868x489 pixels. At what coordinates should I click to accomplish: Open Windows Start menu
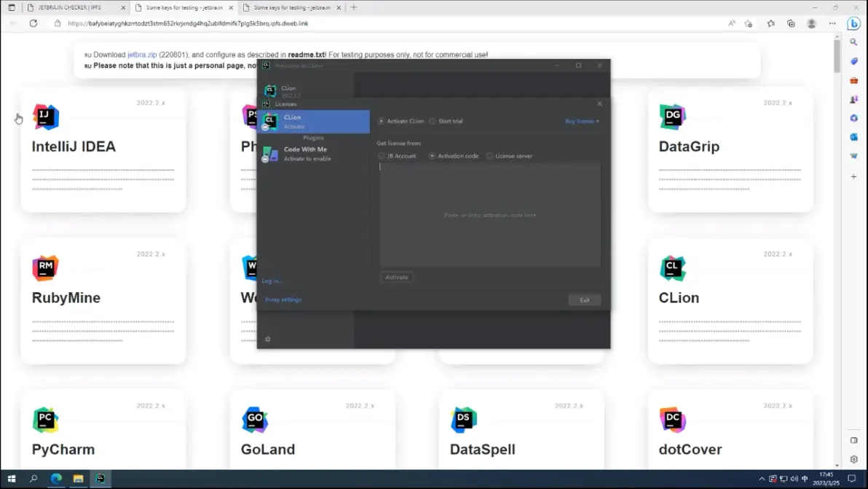click(11, 479)
